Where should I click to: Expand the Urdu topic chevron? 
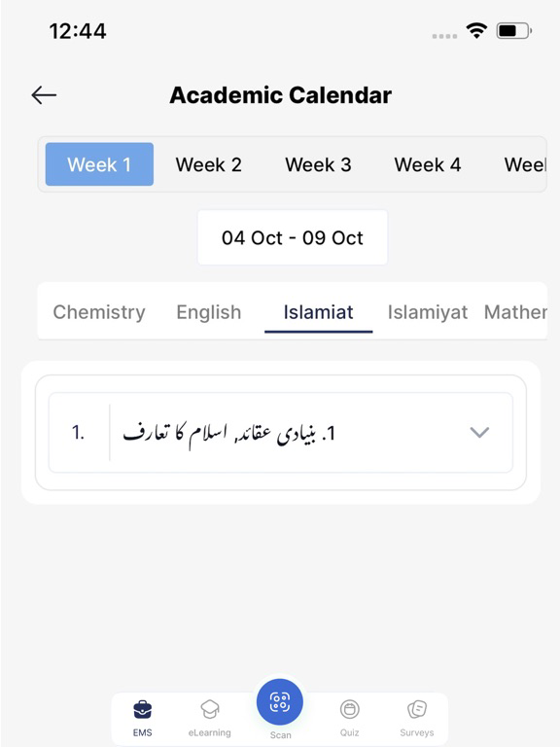point(479,432)
